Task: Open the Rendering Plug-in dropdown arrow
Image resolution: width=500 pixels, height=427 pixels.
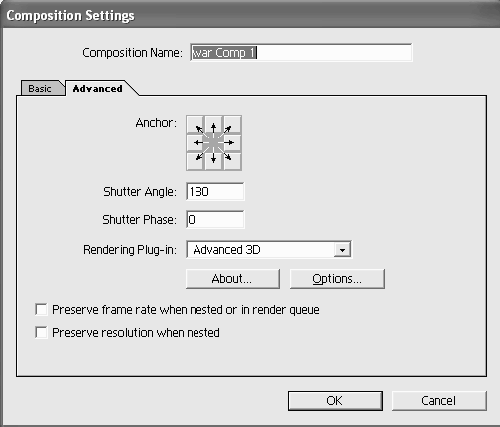Action: click(342, 250)
